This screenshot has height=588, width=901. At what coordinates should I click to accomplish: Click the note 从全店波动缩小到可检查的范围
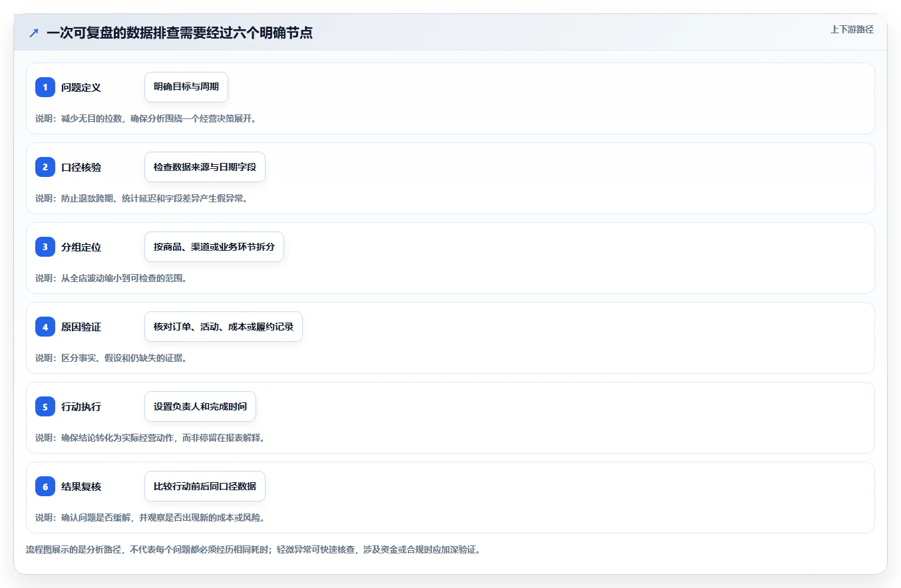click(x=111, y=278)
